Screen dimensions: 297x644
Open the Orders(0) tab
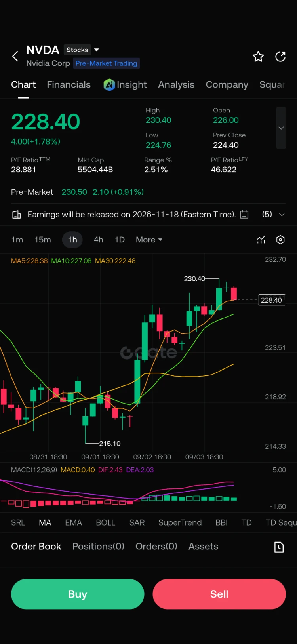coord(156,547)
